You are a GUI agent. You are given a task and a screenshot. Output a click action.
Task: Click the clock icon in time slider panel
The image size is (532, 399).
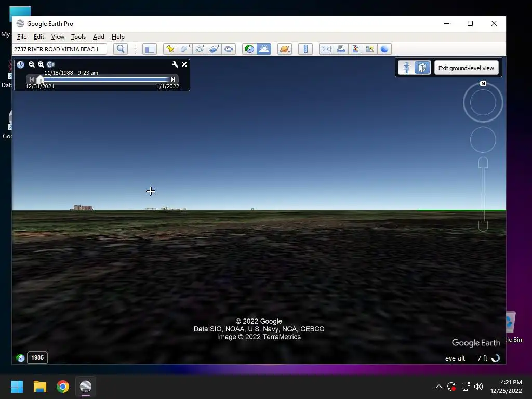(x=20, y=64)
